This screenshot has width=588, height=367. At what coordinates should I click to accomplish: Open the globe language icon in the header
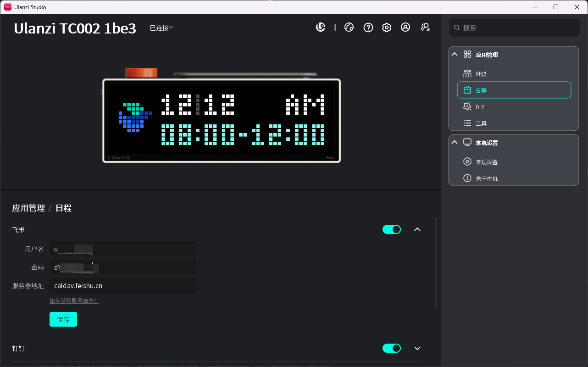coord(349,28)
